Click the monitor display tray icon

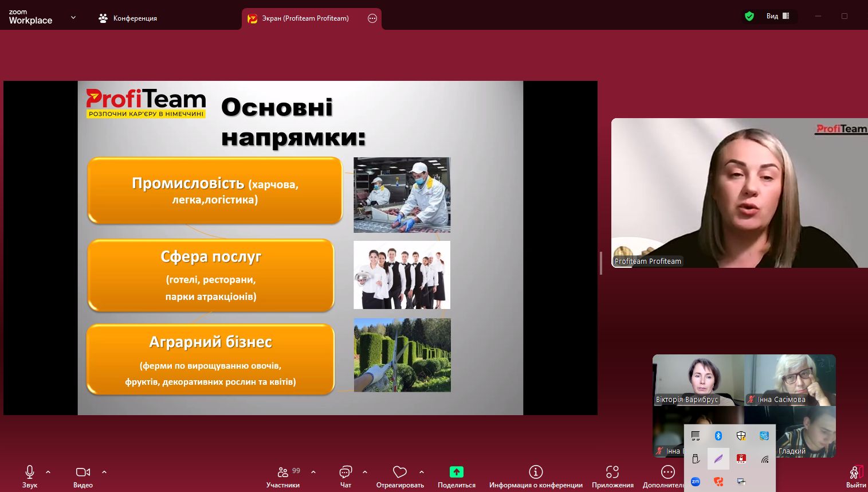coord(696,436)
